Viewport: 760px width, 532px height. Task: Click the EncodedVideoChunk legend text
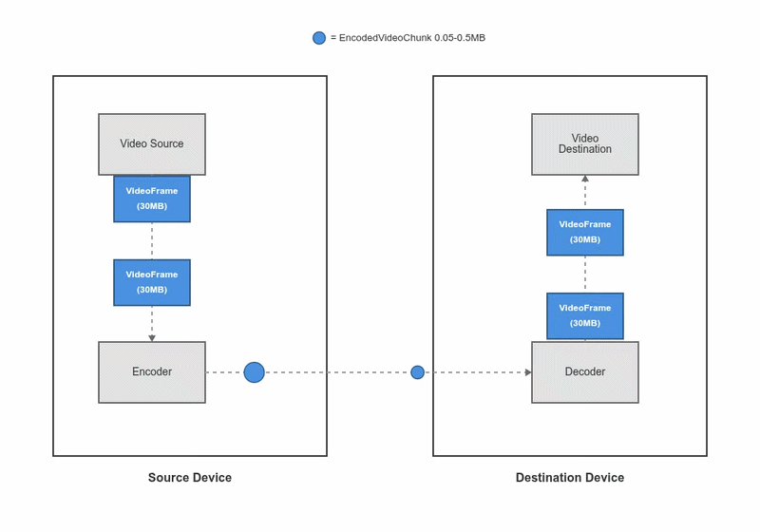(408, 38)
